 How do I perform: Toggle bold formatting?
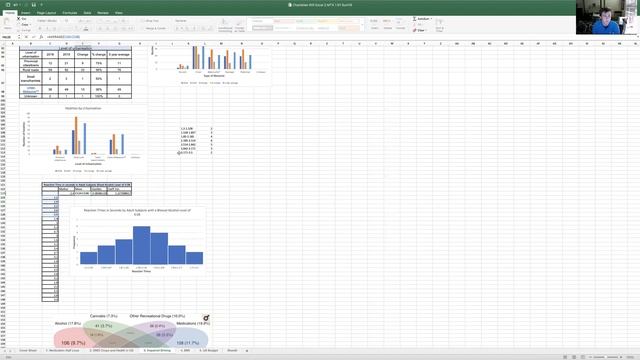tap(40, 29)
